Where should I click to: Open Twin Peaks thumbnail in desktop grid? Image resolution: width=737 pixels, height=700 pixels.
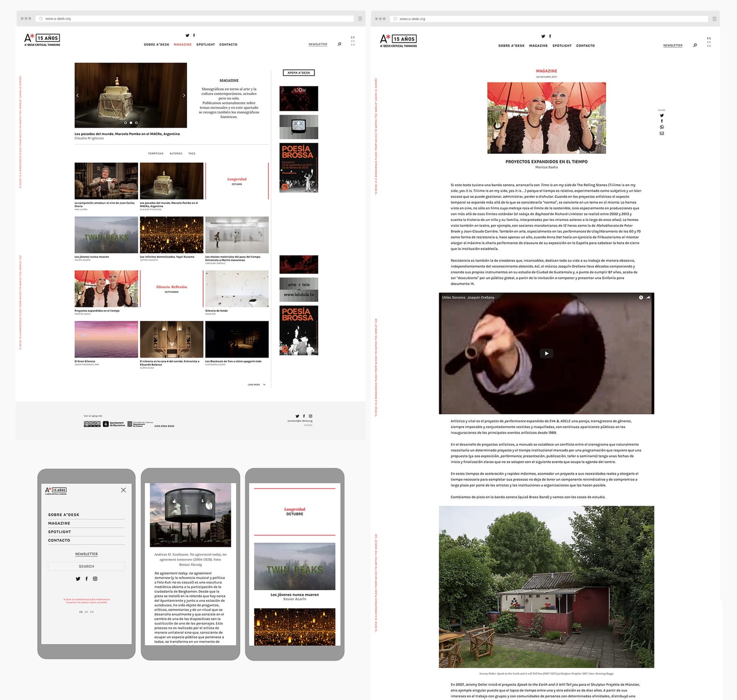pyautogui.click(x=106, y=234)
